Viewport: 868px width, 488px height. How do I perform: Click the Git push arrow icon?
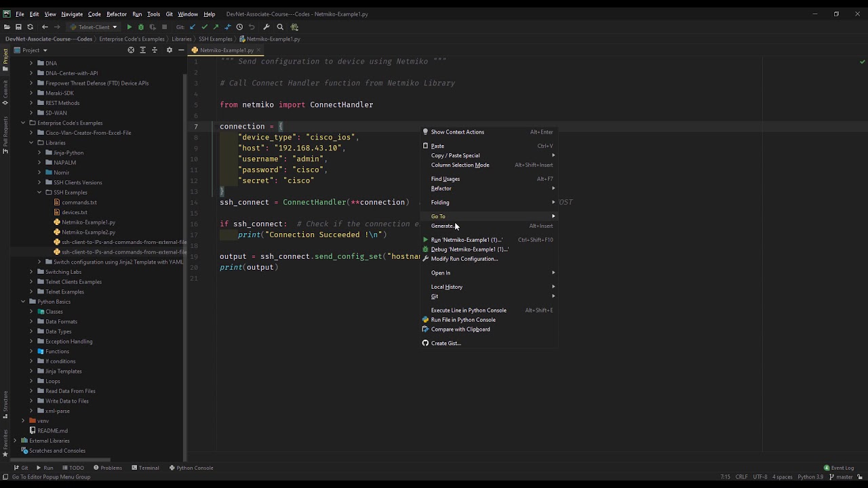point(216,27)
